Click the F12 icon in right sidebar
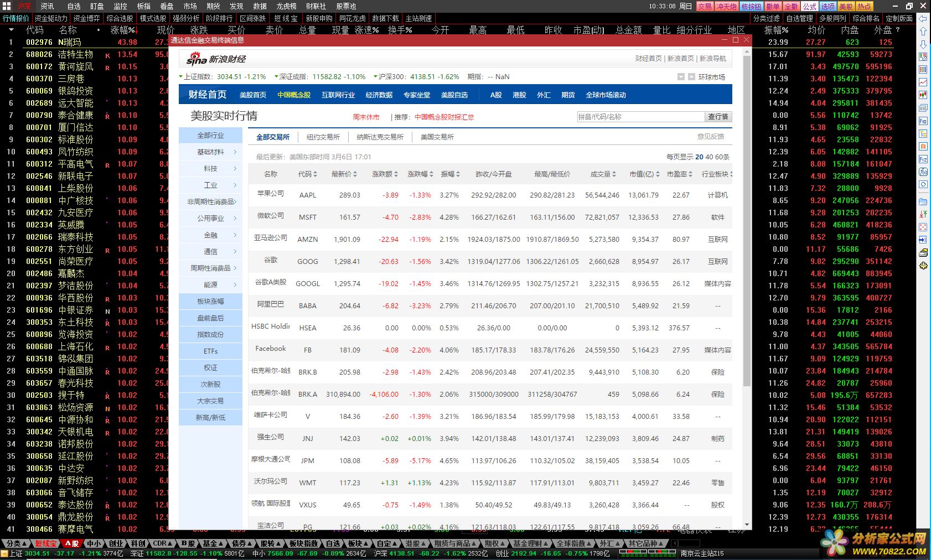The width and height of the screenshot is (931, 560). point(923,159)
